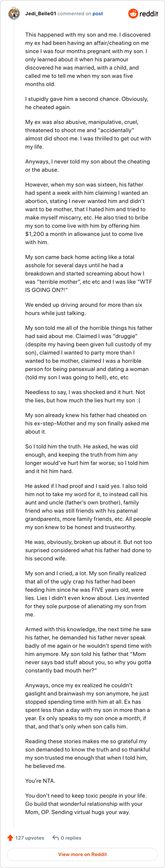Click the reddit wordmark text

tap(149, 14)
